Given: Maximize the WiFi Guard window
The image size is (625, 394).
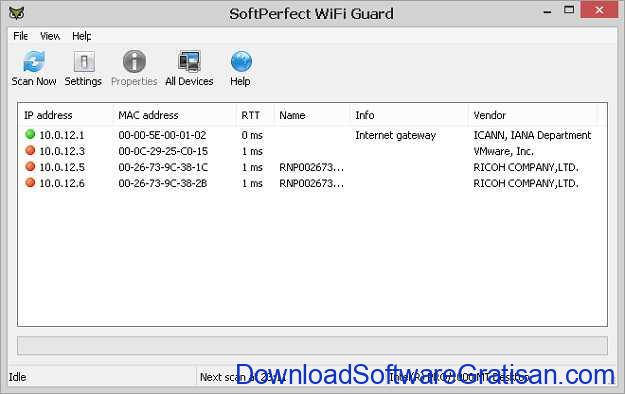Looking at the screenshot, I should click(569, 10).
